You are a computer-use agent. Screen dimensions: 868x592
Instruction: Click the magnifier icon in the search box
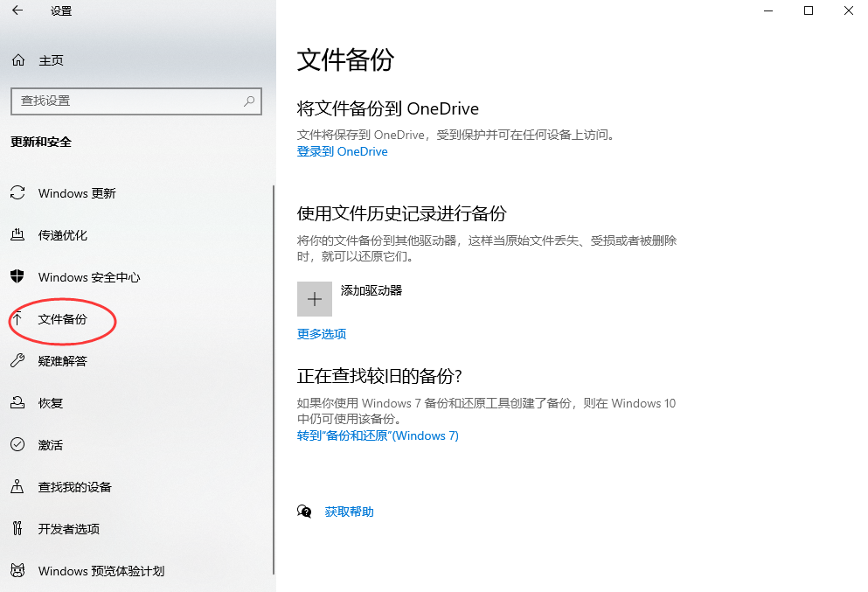(x=249, y=101)
